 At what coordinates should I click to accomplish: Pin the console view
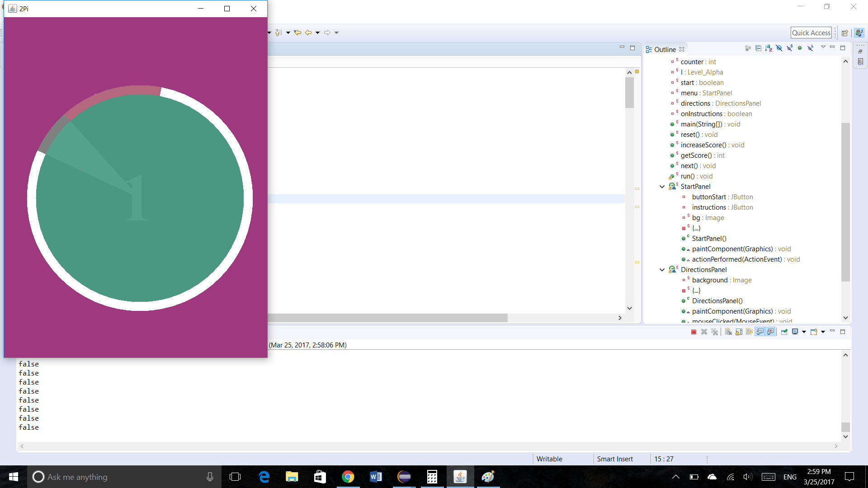point(784,332)
